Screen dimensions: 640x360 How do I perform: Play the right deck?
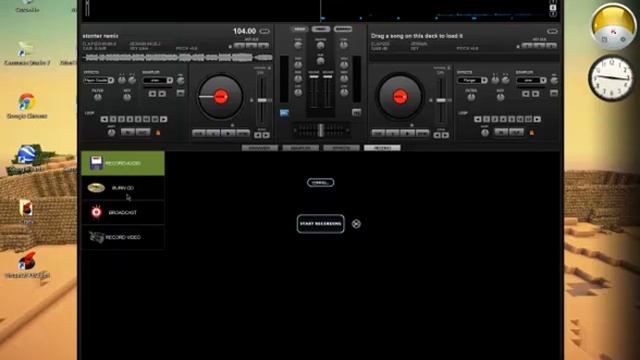pyautogui.click(x=407, y=133)
